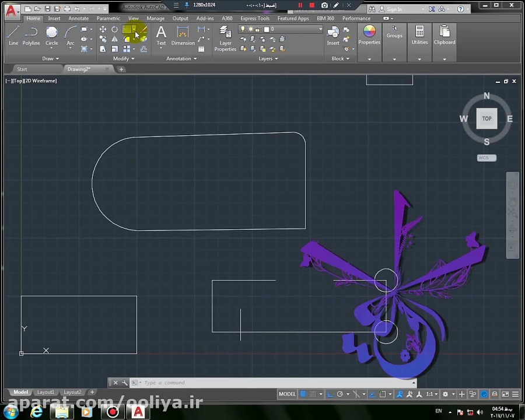Open the Clipboard panel

(444, 35)
